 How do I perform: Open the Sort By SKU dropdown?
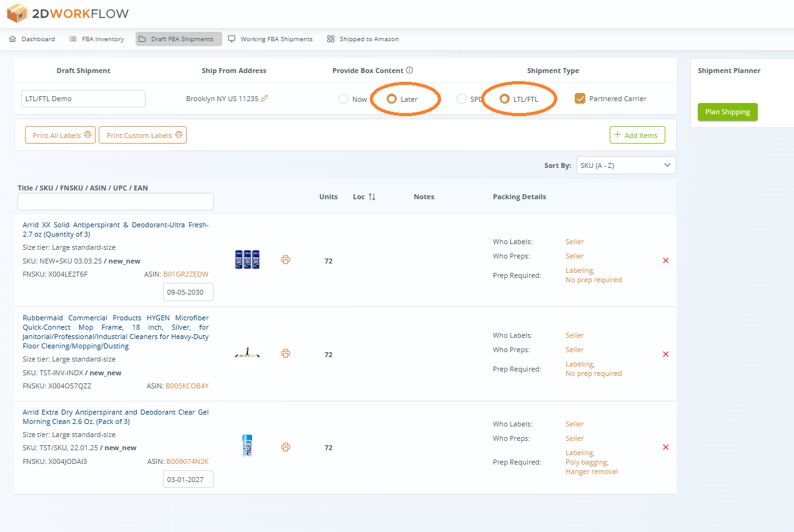[626, 165]
